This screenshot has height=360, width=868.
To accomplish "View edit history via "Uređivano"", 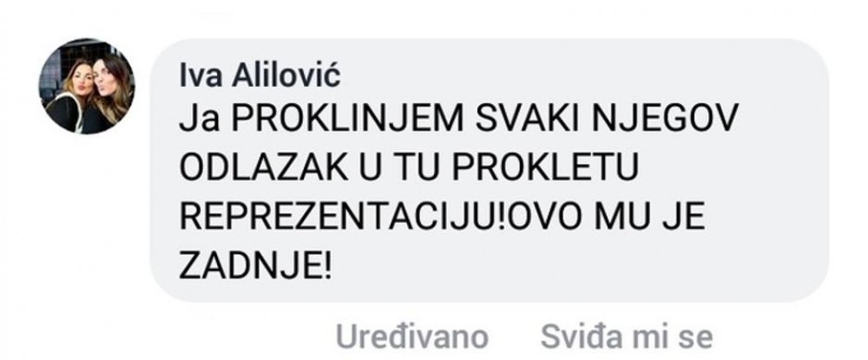I will point(411,337).
